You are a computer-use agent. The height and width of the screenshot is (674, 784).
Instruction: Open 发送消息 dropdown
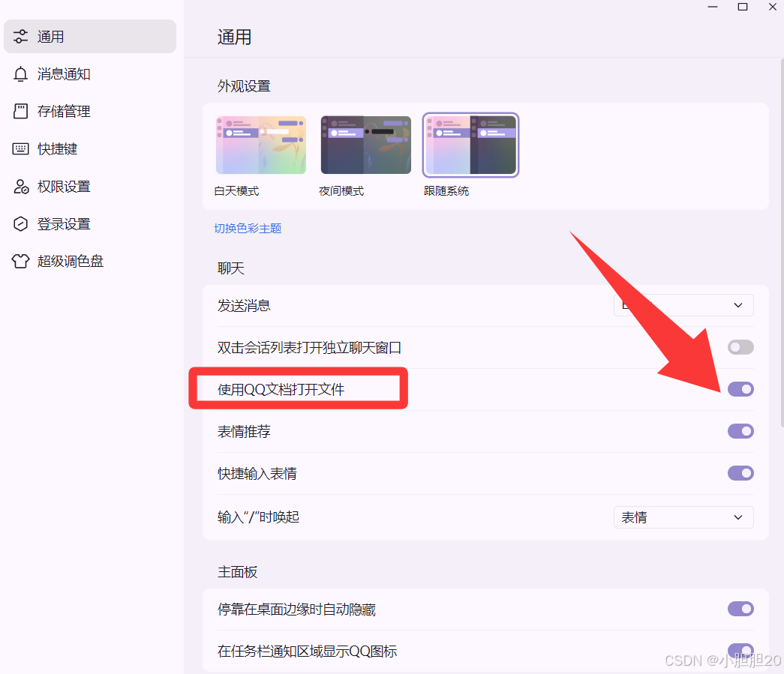(683, 305)
